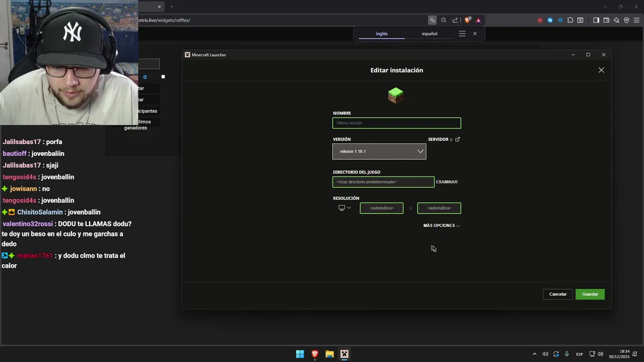Click the resolution width automática field
The height and width of the screenshot is (362, 644).
click(381, 208)
